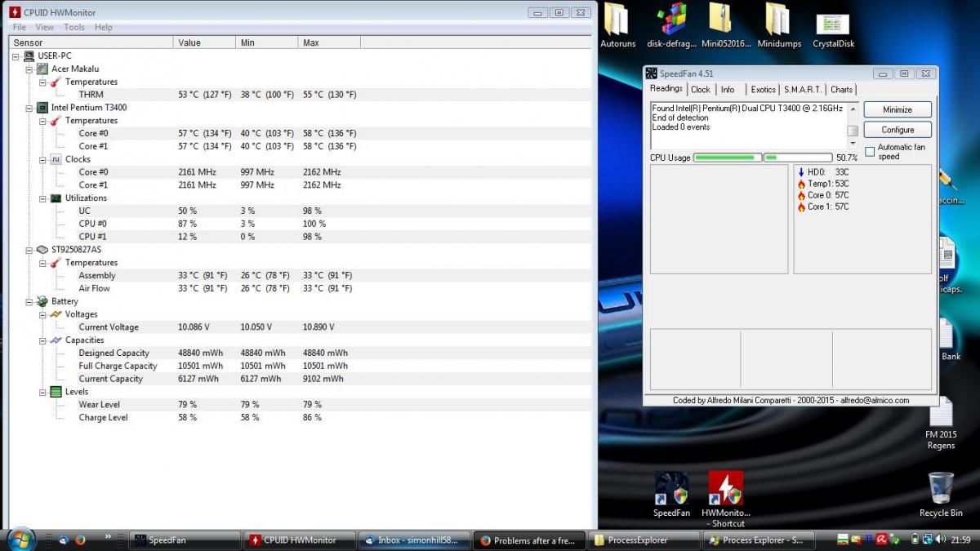The width and height of the screenshot is (980, 551).
Task: Click the Configure button in SpeedFan
Action: tap(897, 130)
